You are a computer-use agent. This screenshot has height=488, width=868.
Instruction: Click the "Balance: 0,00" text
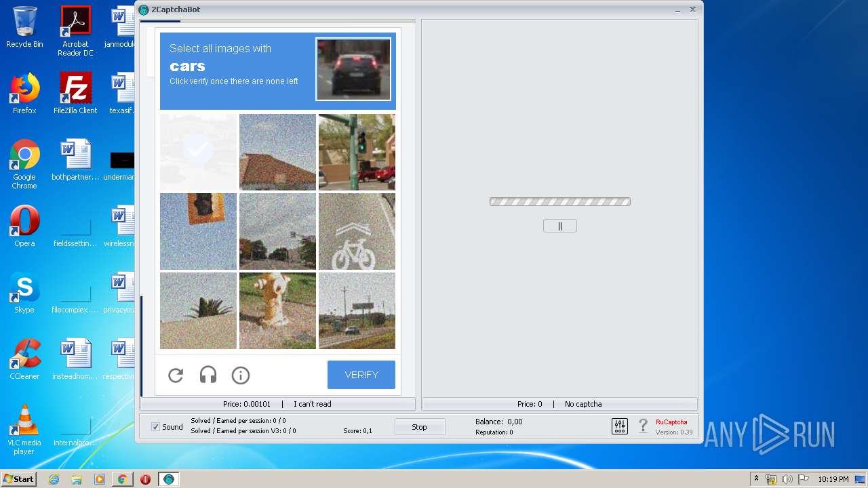click(x=499, y=422)
